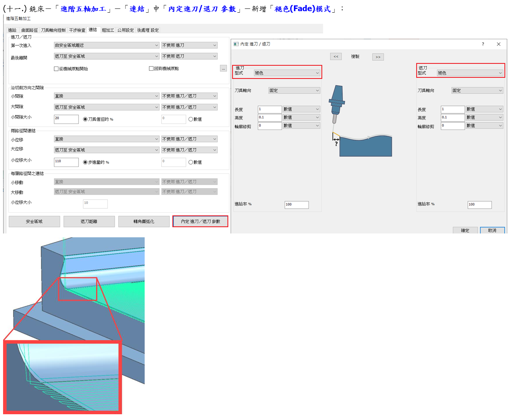Go to the 粗加工 tab
Image resolution: width=514 pixels, height=420 pixels.
pos(108,30)
